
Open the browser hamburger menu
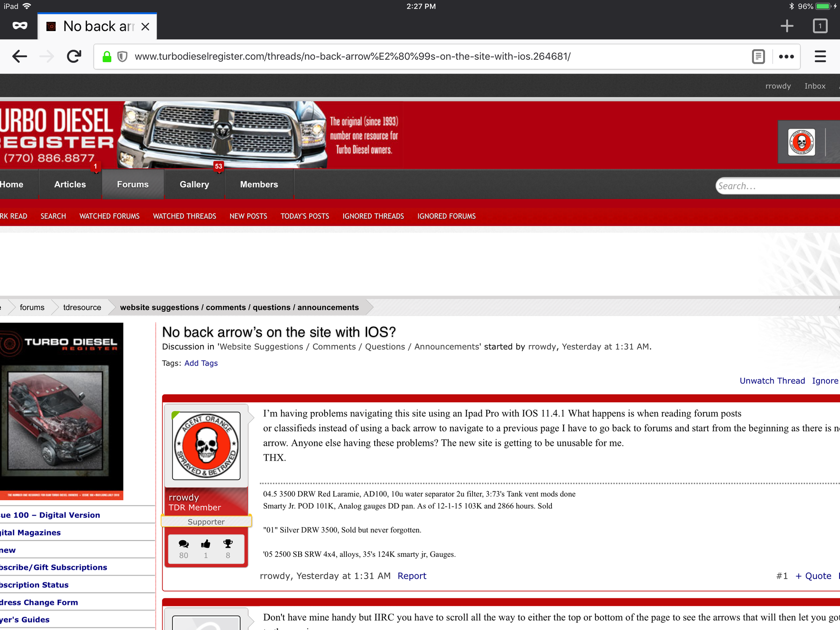[x=820, y=56]
